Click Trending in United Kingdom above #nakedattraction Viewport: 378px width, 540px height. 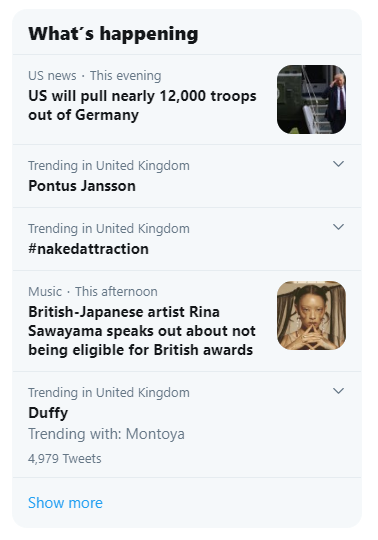coord(109,229)
